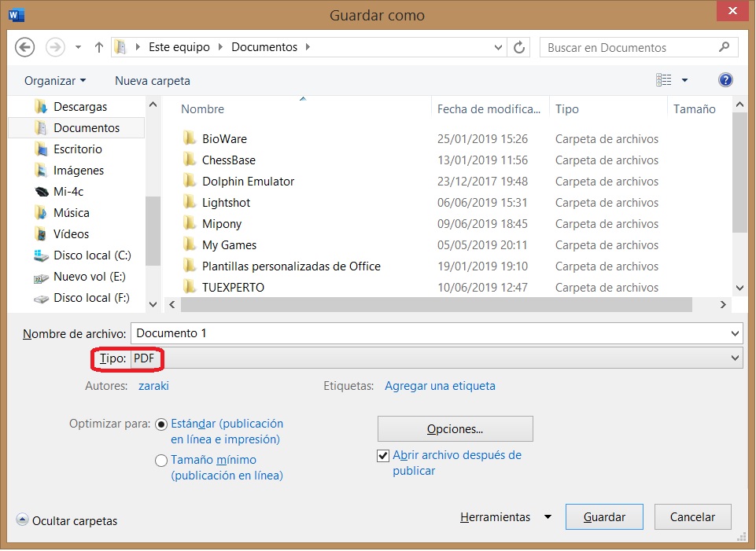Screen dimensions: 756x551
Task: Click Nueva carpeta in the toolbar
Action: coord(152,81)
